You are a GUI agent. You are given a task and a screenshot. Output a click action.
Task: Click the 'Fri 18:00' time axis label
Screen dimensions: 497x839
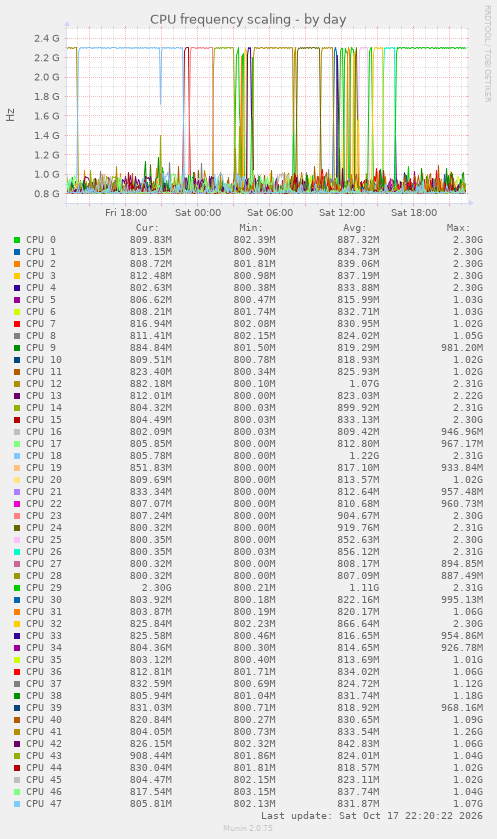126,212
